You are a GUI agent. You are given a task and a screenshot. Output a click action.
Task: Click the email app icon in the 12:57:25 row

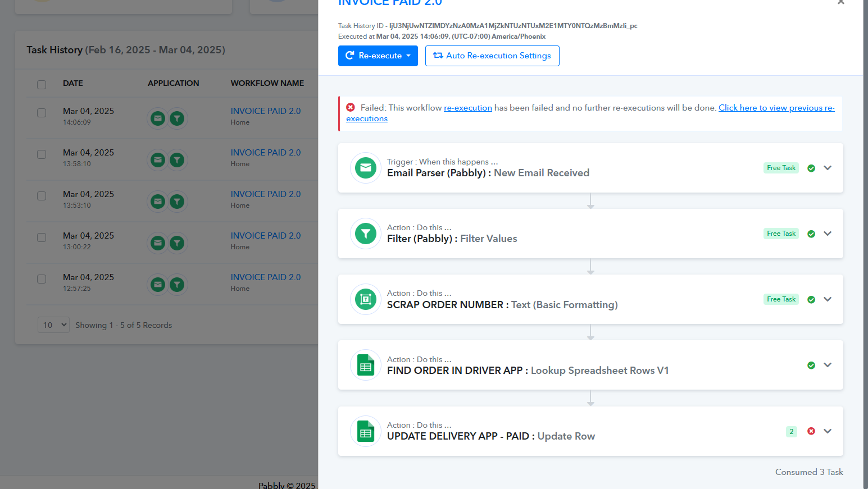tap(158, 285)
